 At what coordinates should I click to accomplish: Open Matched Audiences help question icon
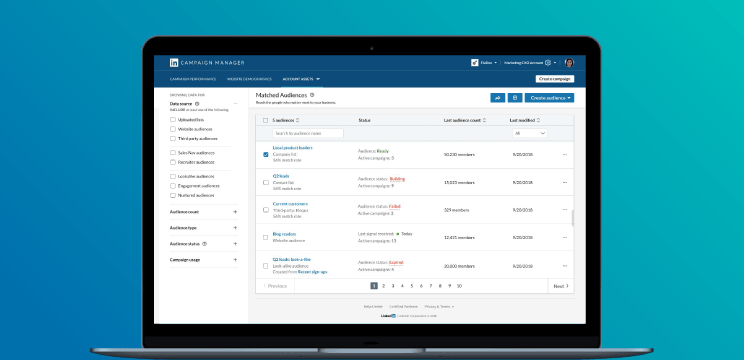click(x=312, y=95)
